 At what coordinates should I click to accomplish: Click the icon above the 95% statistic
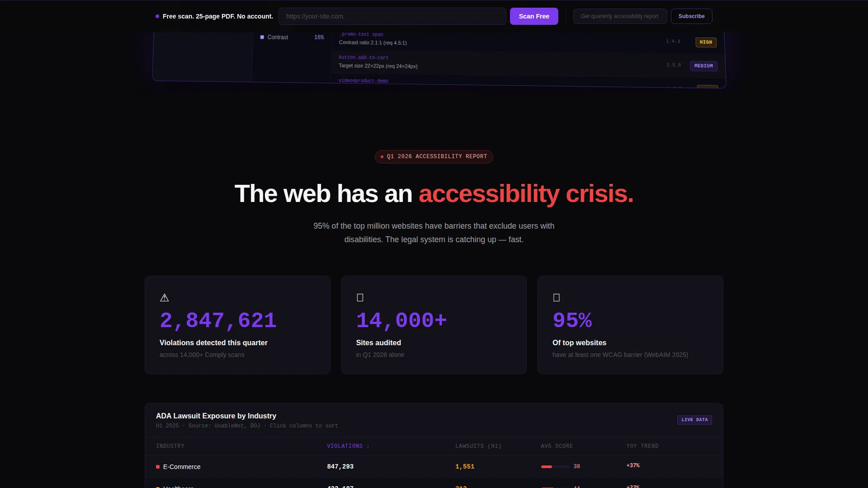coord(557,298)
